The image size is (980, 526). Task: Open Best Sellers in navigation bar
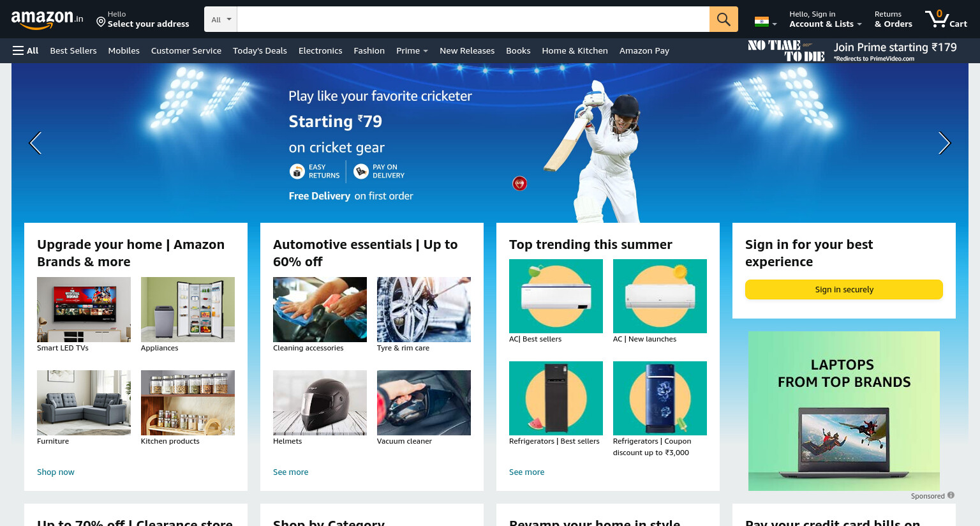(x=73, y=50)
